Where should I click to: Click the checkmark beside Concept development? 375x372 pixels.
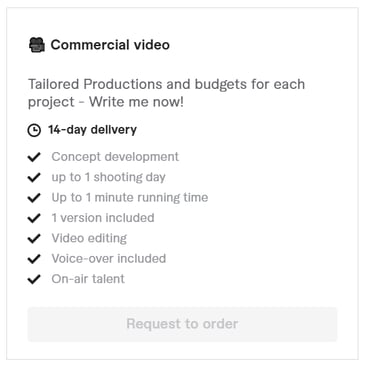pyautogui.click(x=34, y=157)
